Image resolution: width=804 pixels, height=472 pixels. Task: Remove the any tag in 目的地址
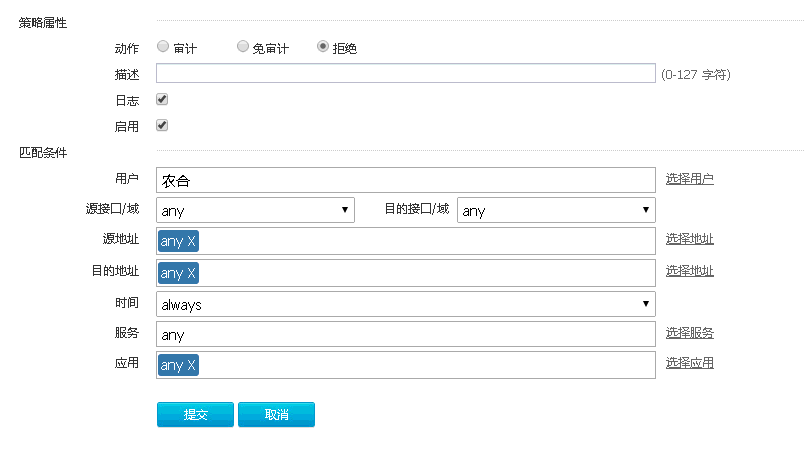tap(192, 273)
